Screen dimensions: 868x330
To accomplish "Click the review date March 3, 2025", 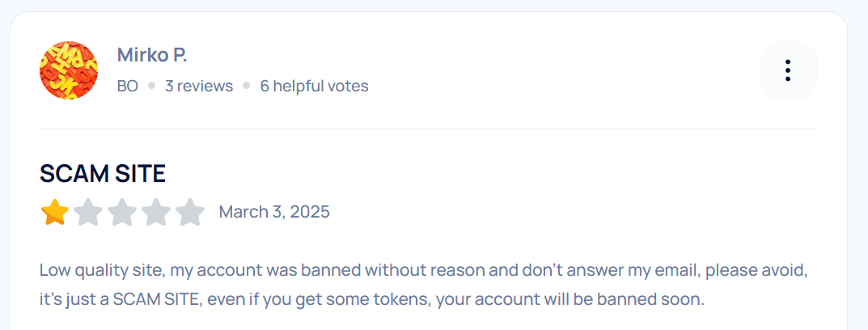I will coord(274,212).
